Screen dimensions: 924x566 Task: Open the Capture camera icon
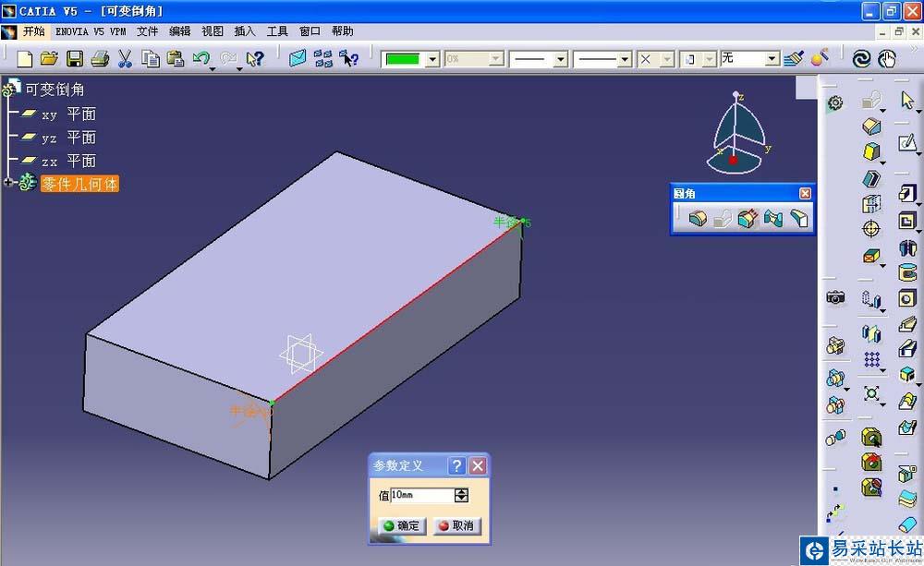tap(835, 297)
